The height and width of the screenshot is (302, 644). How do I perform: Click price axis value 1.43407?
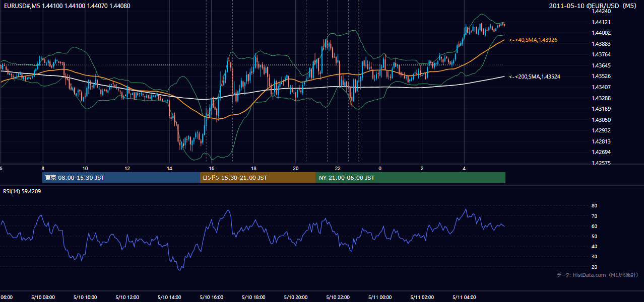(x=601, y=87)
